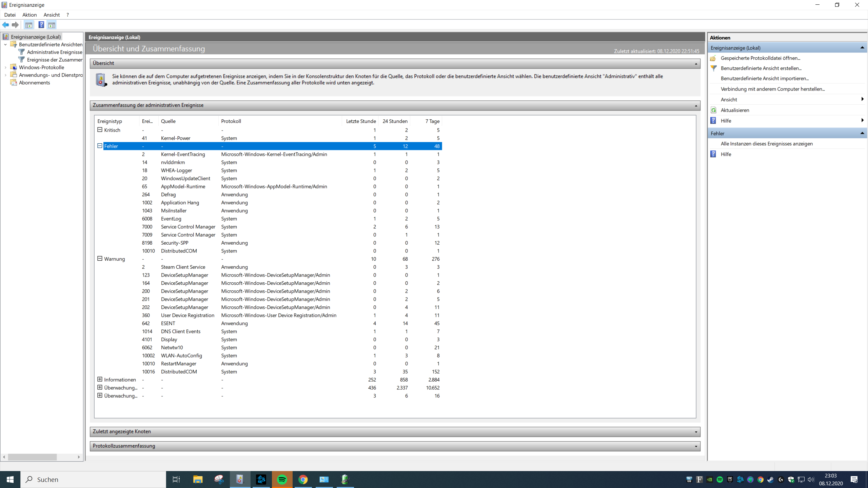Image resolution: width=868 pixels, height=488 pixels.
Task: Expand the Informationen event group
Action: (x=100, y=380)
